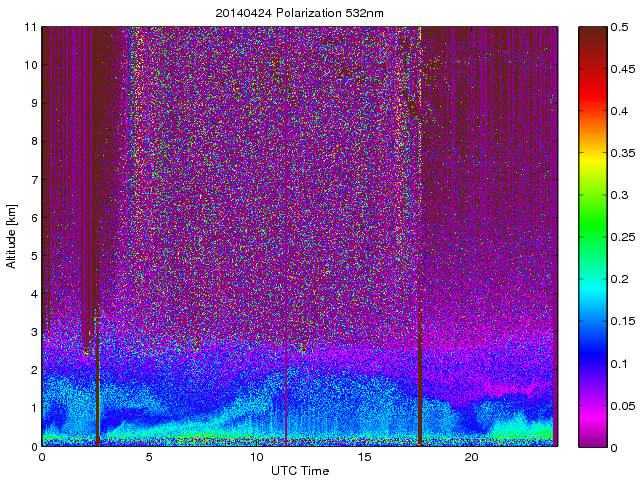Click the x-axis tick label '15'
This screenshot has width=640, height=480.
pyautogui.click(x=364, y=457)
